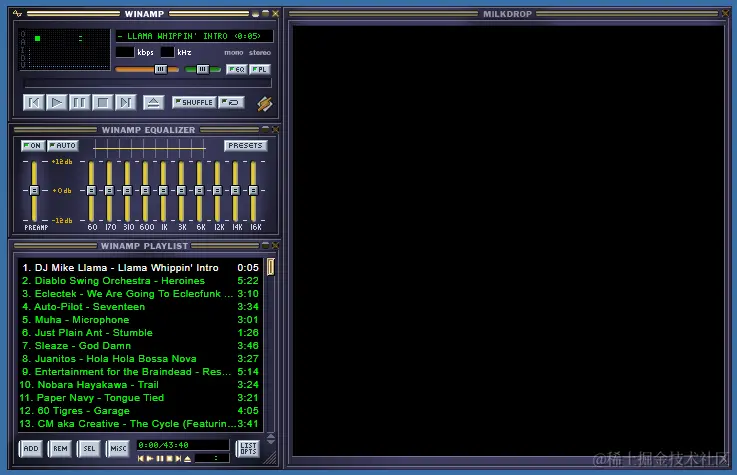Select track Nobara Hayakawa - Trail
737x475 pixels.
point(140,384)
